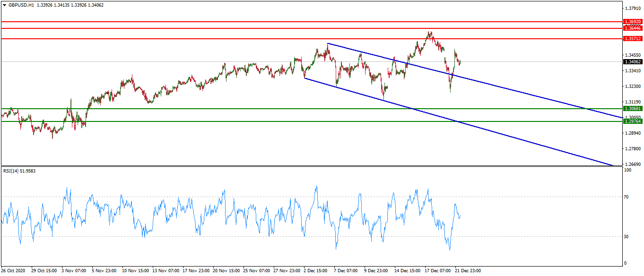Click the green 1.30681 support price badge
Screen dimensions: 644x276
point(632,108)
